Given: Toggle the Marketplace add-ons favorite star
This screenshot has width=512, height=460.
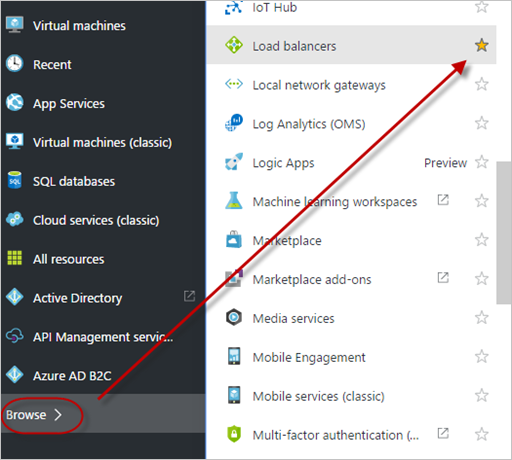Looking at the screenshot, I should 482,279.
